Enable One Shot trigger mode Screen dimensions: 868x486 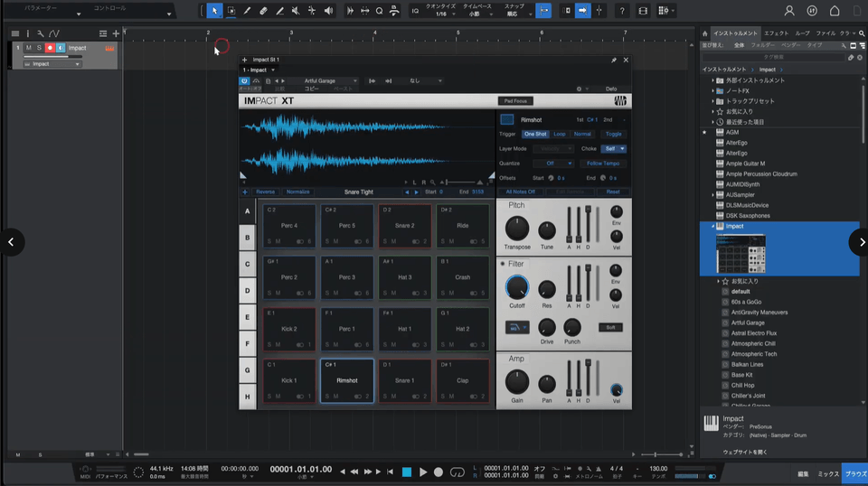535,134
